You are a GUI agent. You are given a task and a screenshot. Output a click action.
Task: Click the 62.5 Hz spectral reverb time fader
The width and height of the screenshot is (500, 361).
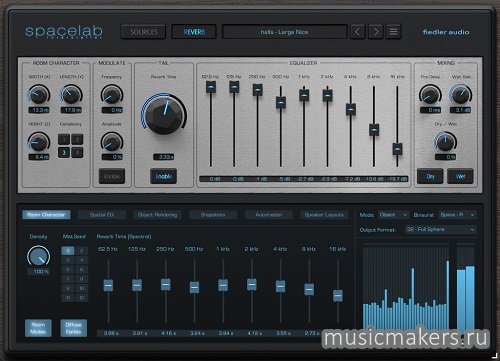click(108, 285)
